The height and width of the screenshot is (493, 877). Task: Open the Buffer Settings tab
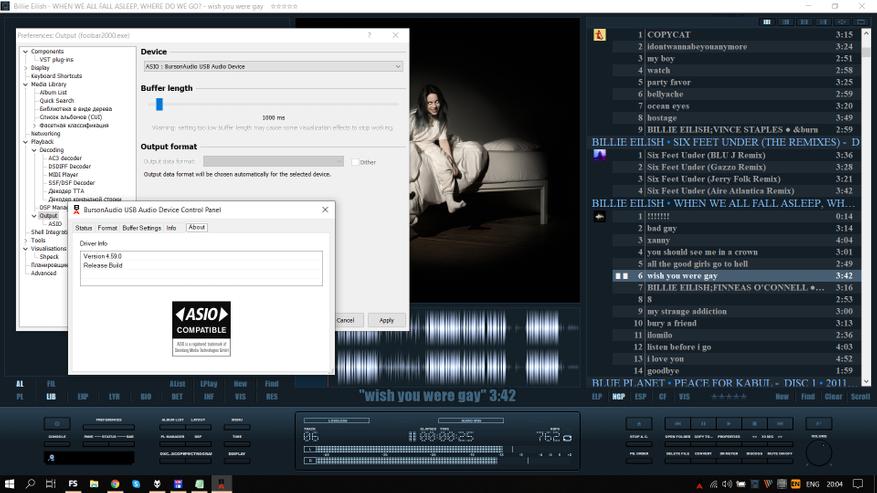(142, 228)
